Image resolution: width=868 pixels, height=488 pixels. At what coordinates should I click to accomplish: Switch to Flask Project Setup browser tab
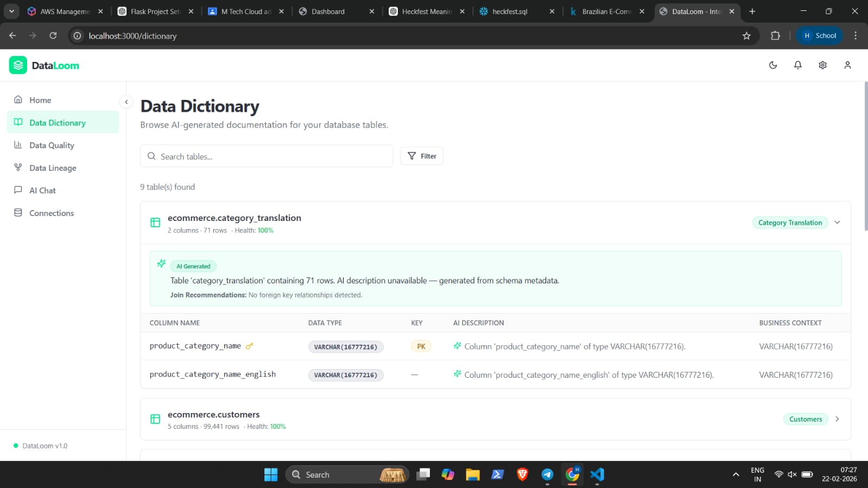[x=156, y=11]
